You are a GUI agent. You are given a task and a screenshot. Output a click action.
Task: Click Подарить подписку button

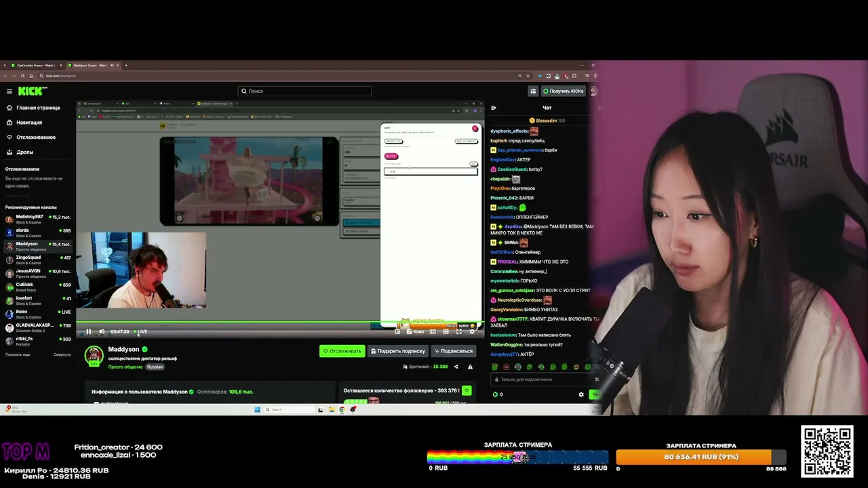click(x=398, y=351)
